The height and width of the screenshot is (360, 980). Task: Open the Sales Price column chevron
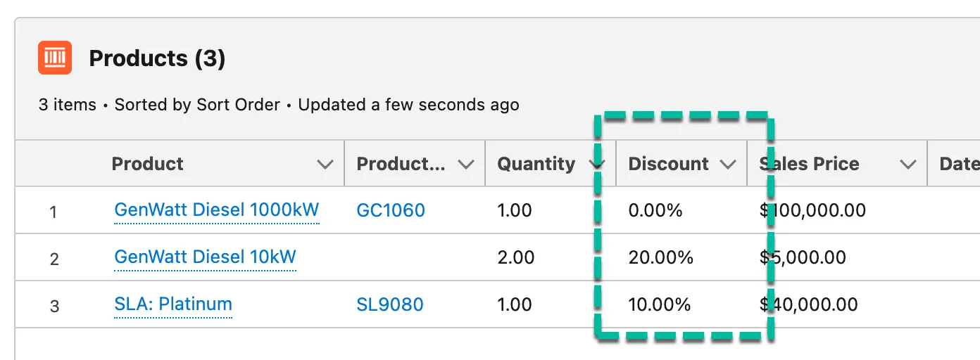(x=908, y=165)
